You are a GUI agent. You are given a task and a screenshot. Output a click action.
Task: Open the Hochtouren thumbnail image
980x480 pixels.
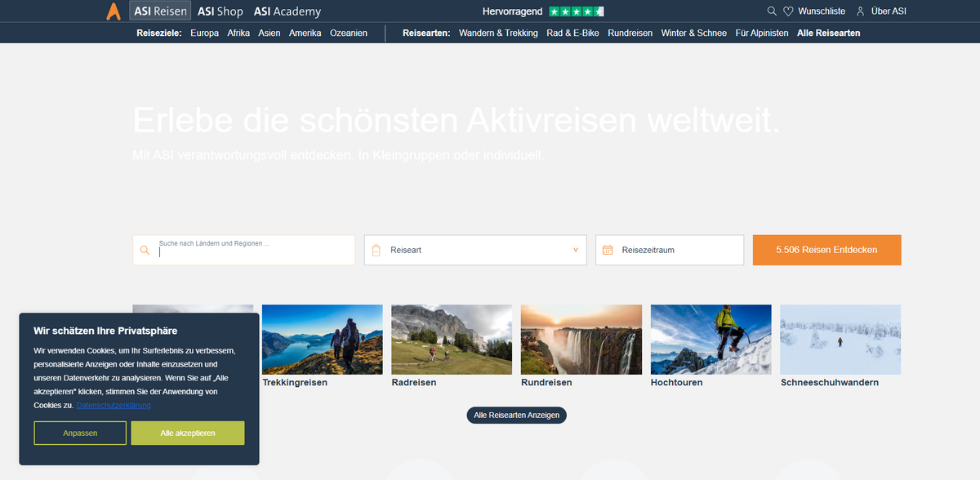[x=710, y=340]
